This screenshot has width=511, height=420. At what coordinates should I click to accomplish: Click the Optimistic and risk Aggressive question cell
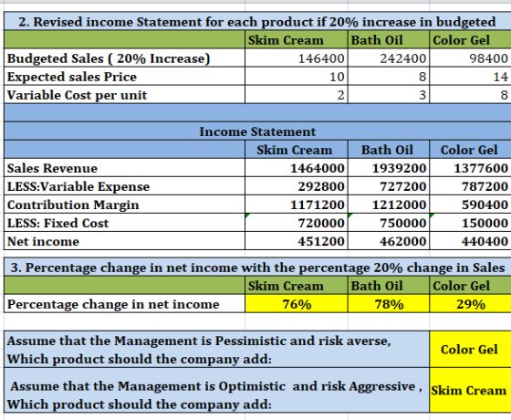click(217, 391)
